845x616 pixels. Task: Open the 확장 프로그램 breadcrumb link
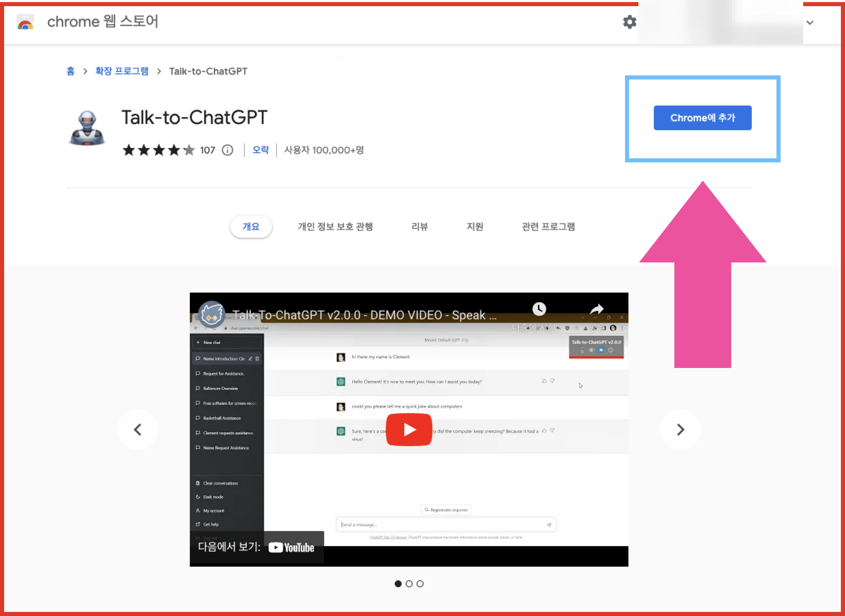(122, 71)
